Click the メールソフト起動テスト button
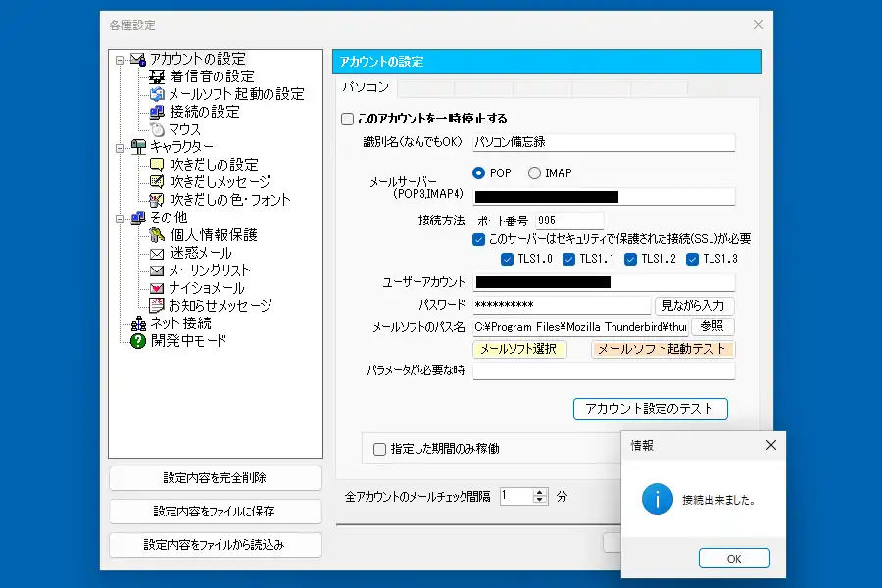 click(663, 349)
